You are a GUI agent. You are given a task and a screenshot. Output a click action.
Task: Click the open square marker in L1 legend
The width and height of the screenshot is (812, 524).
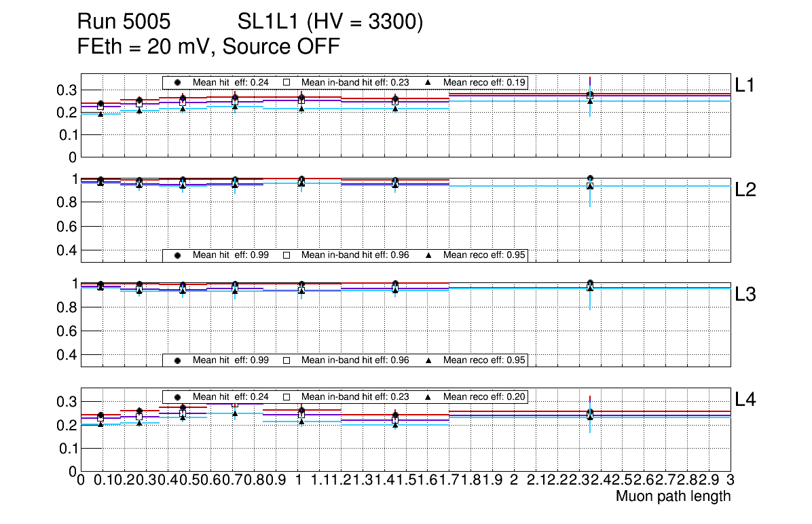[287, 82]
